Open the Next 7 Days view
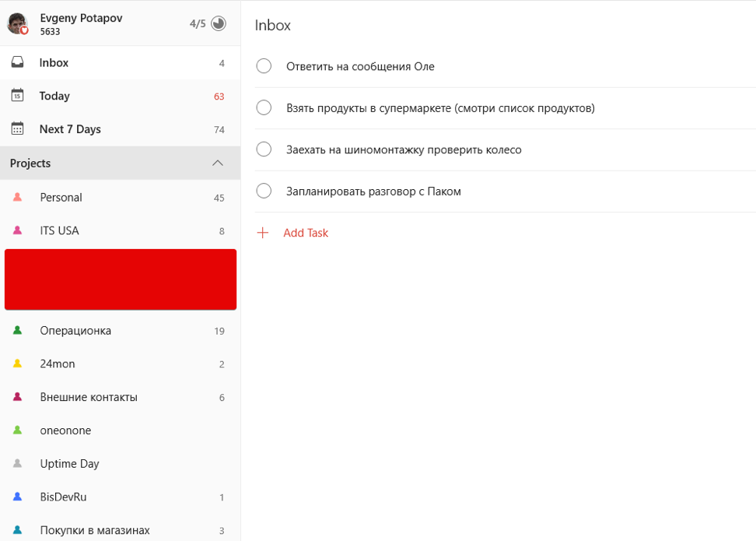The height and width of the screenshot is (541, 756). (120, 129)
